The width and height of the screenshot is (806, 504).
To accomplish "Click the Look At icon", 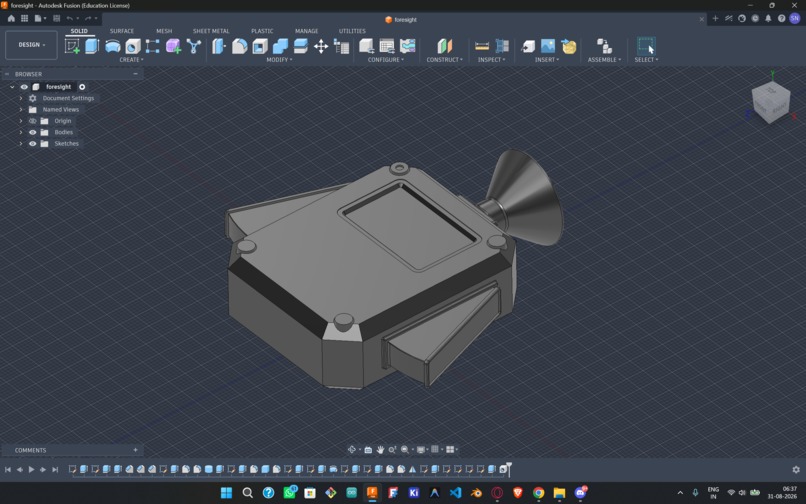I will 368,449.
